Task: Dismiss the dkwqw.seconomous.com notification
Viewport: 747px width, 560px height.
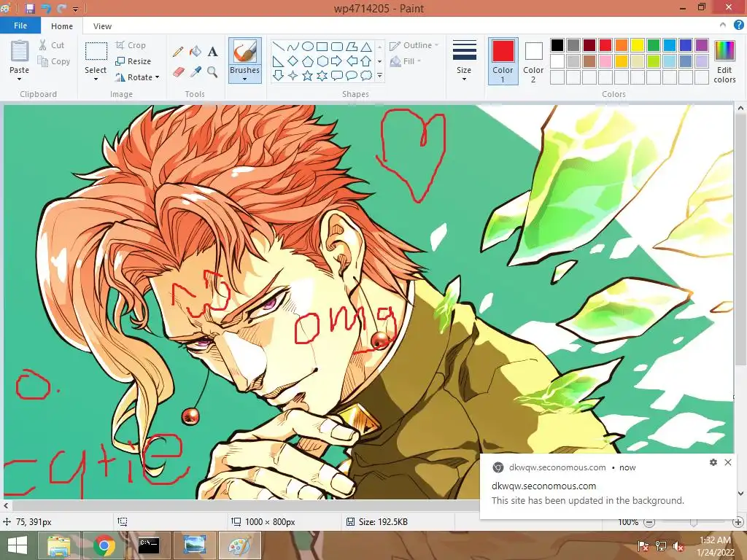Action: click(728, 462)
